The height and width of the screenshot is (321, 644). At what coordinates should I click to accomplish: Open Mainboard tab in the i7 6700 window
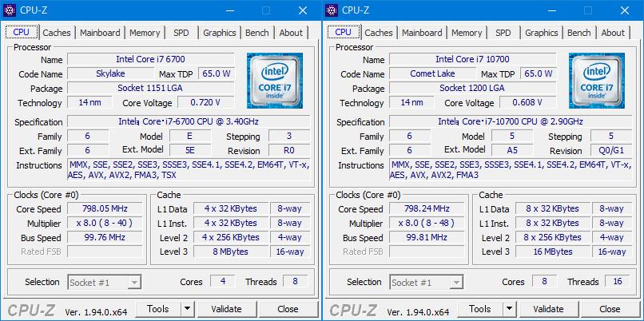100,33
